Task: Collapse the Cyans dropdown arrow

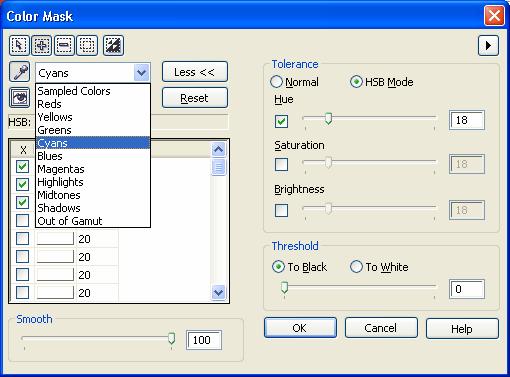Action: tap(142, 72)
